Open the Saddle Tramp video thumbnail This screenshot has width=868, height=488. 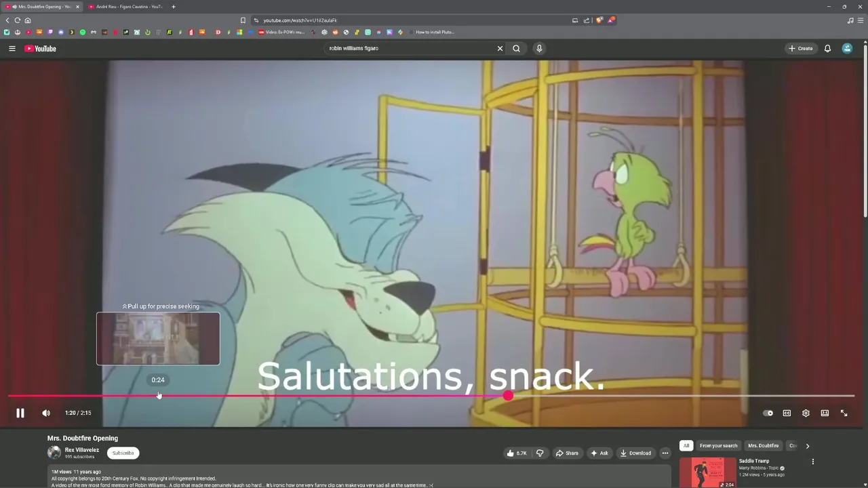707,472
